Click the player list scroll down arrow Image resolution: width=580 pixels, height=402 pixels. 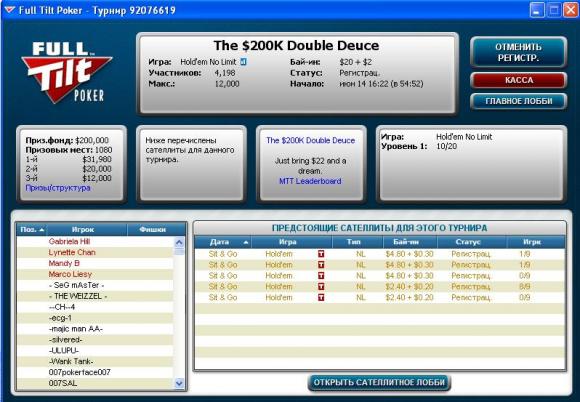tap(179, 383)
